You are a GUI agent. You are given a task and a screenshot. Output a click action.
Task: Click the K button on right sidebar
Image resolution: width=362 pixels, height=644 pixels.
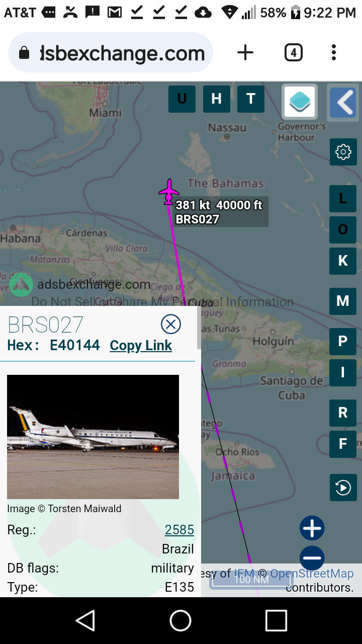coord(343,261)
